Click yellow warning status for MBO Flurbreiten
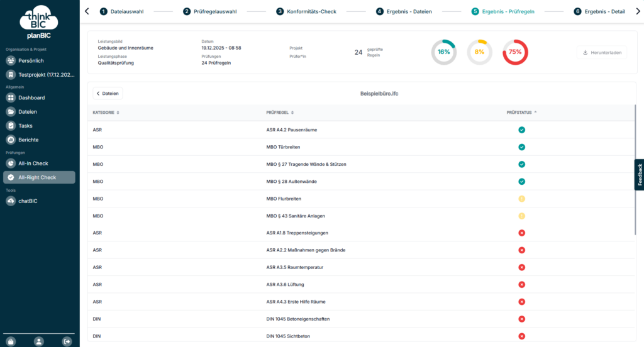The height and width of the screenshot is (347, 644). 521,199
